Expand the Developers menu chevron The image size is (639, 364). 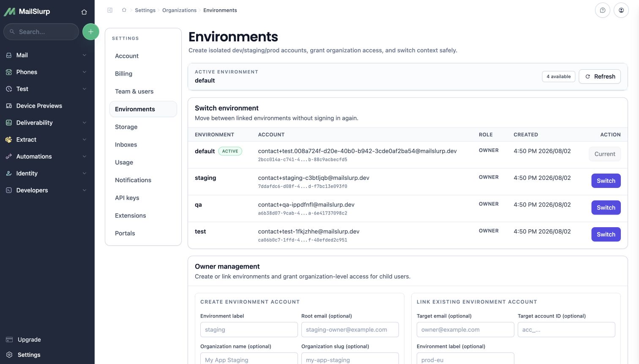85,190
